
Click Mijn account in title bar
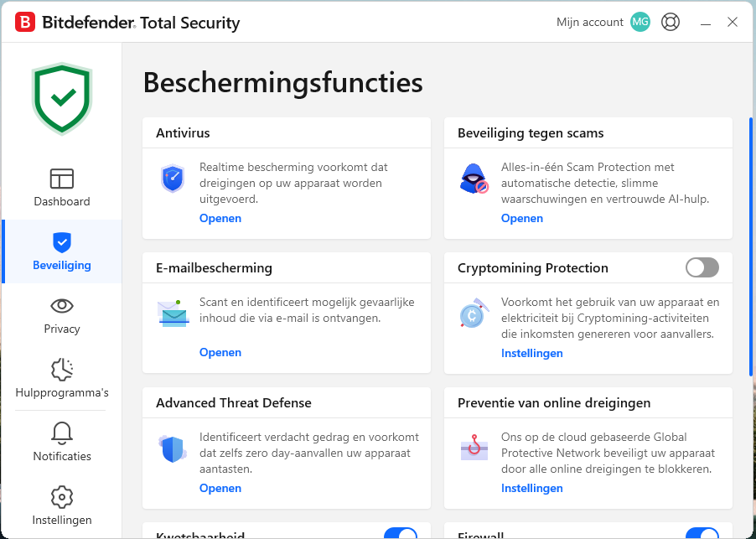tap(590, 23)
